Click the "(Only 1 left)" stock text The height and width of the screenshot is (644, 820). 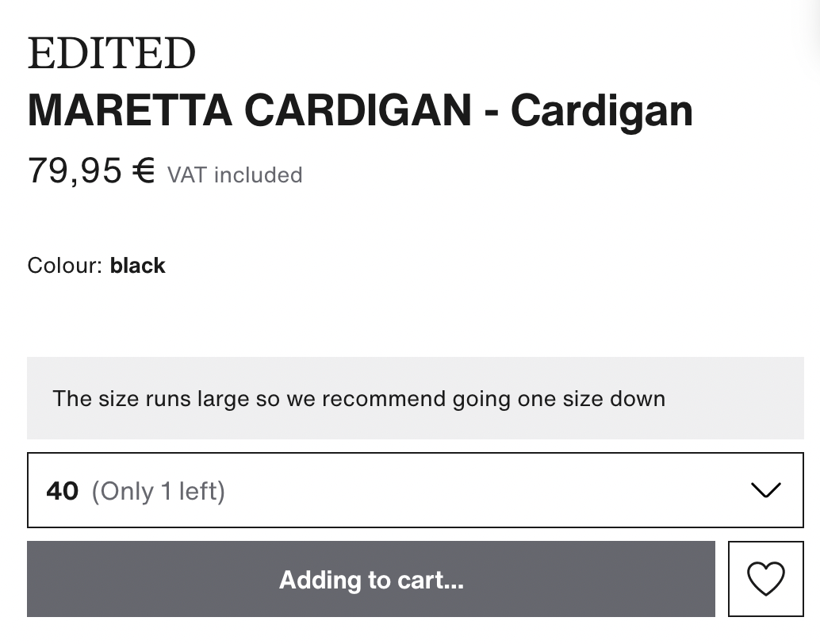159,491
